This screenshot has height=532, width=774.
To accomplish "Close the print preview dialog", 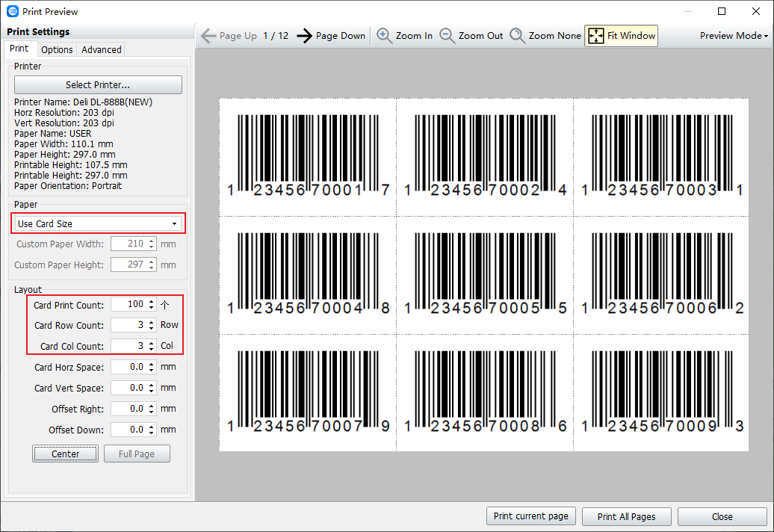I will click(722, 516).
